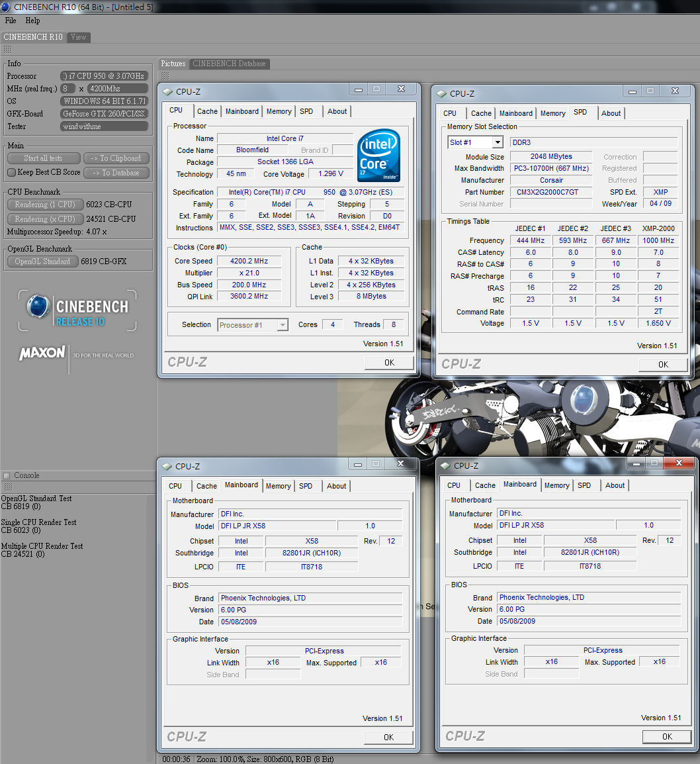This screenshot has width=700, height=764.
Task: Open the Help menu
Action: pyautogui.click(x=32, y=21)
